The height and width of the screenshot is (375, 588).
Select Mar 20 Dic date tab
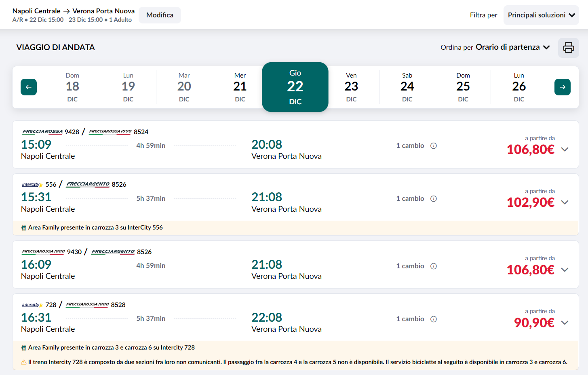pyautogui.click(x=184, y=87)
